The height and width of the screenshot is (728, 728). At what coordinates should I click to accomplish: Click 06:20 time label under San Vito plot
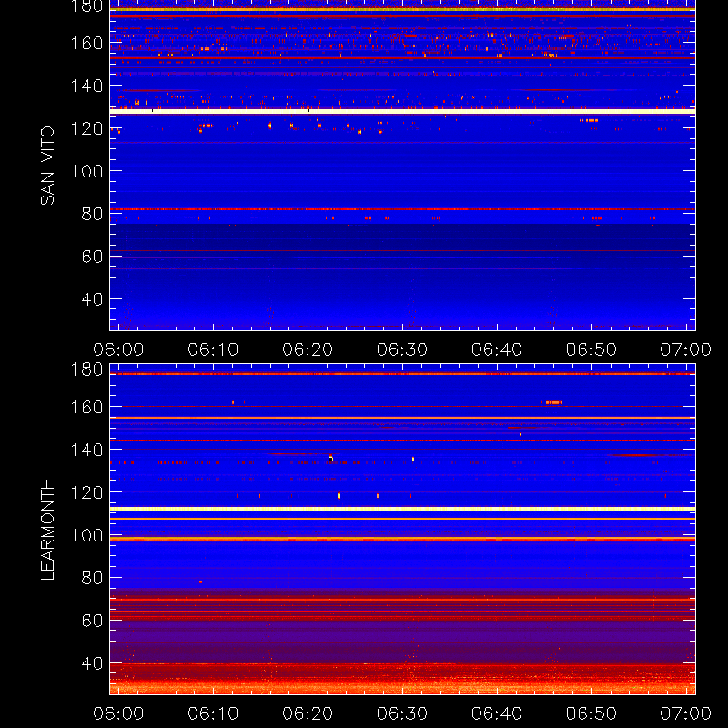click(308, 349)
